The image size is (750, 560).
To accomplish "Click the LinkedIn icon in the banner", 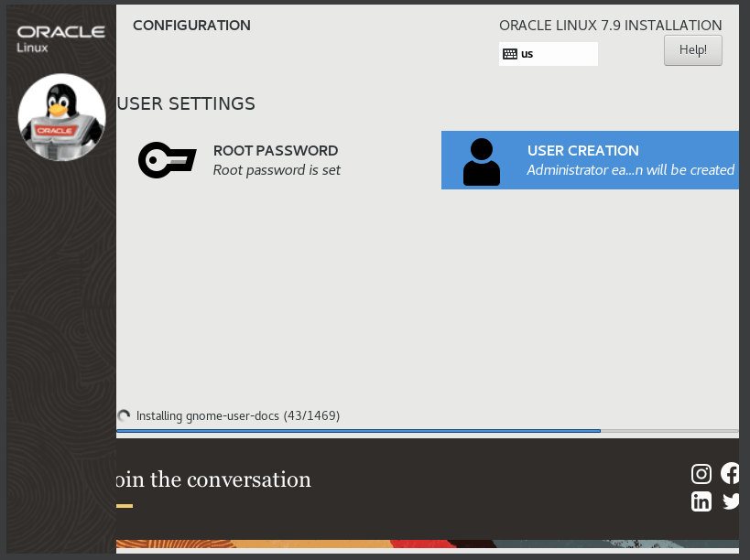I will coord(701,501).
